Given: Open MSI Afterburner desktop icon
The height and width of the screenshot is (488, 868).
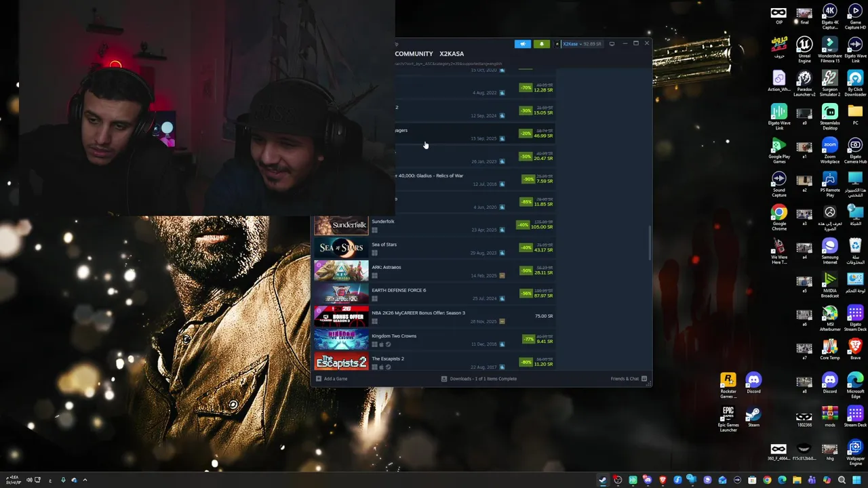Looking at the screenshot, I should click(830, 319).
